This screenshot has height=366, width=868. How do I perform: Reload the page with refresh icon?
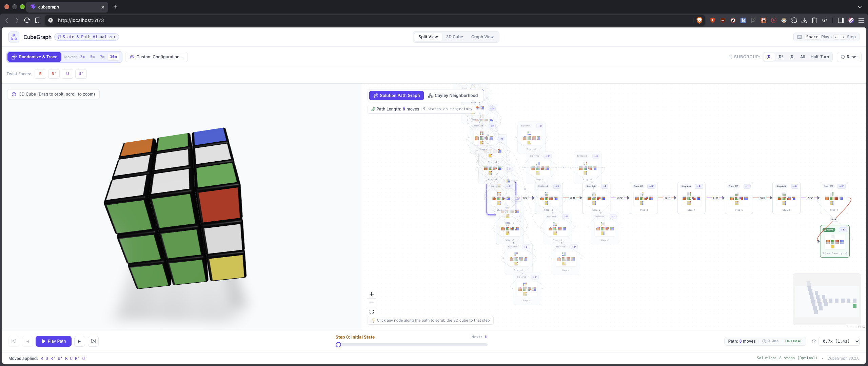coord(27,20)
